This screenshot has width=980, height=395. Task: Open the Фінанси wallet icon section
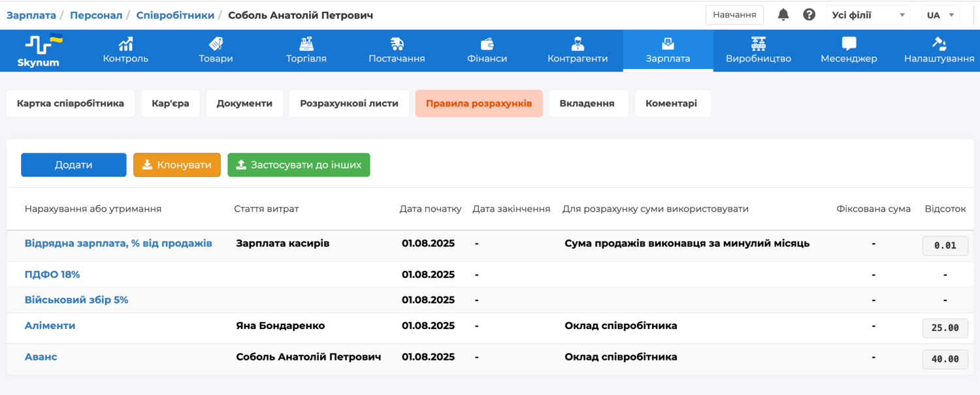(x=487, y=44)
